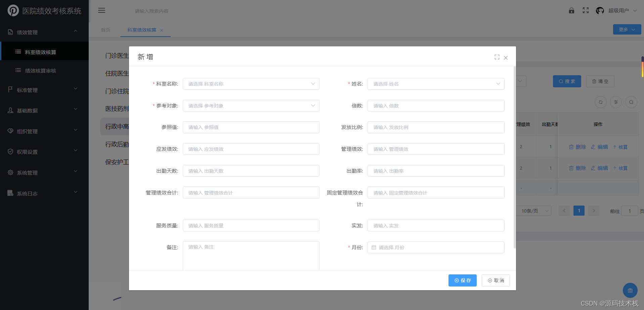This screenshot has height=310, width=644.
Task: Click the 月份 calendar date picker field
Action: click(x=436, y=247)
